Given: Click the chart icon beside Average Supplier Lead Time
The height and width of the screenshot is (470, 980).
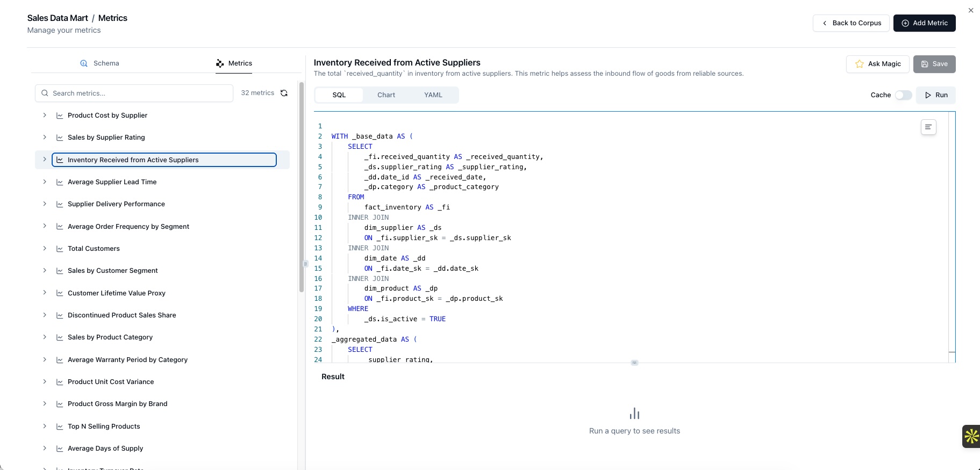Looking at the screenshot, I should tap(60, 182).
